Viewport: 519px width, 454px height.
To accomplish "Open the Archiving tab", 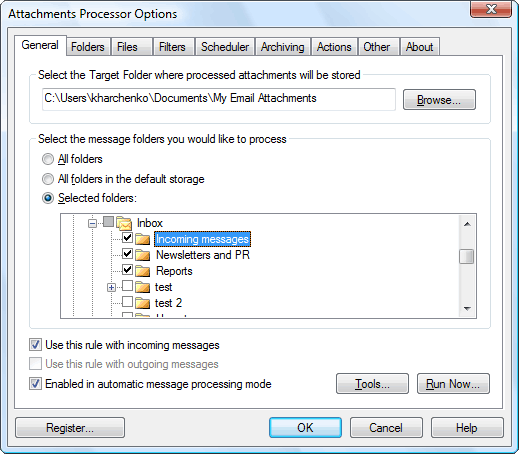I will coord(282,47).
